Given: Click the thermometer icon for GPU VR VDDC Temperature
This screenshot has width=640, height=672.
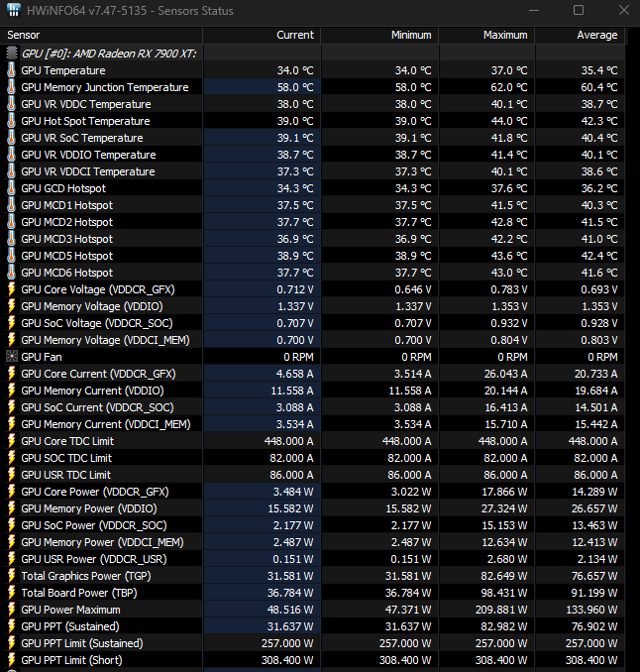Looking at the screenshot, I should point(12,104).
